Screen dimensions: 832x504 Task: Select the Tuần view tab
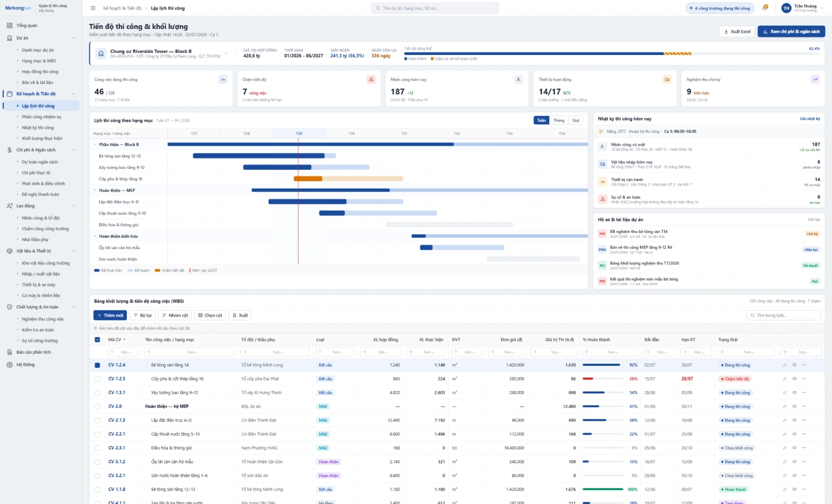pyautogui.click(x=542, y=120)
